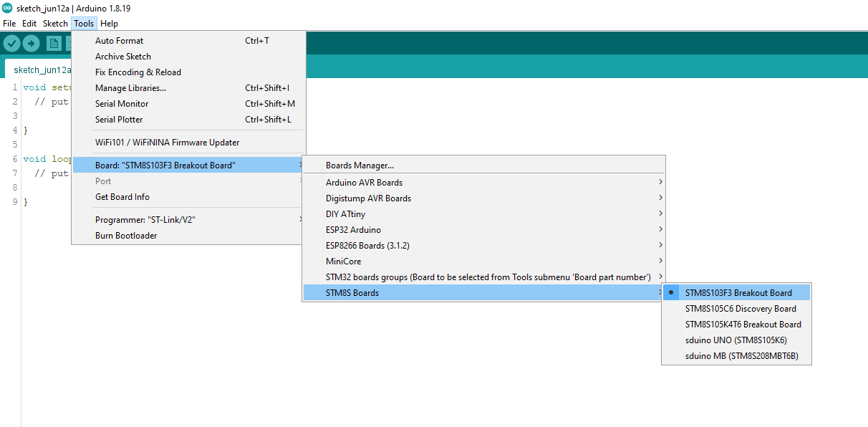Select STM8S103F3 Breakout Board radio option
Image resolution: width=868 pixels, height=427 pixels.
click(x=736, y=293)
